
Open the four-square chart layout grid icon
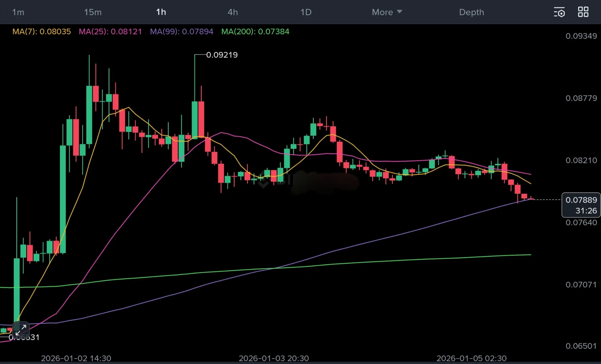tap(583, 12)
